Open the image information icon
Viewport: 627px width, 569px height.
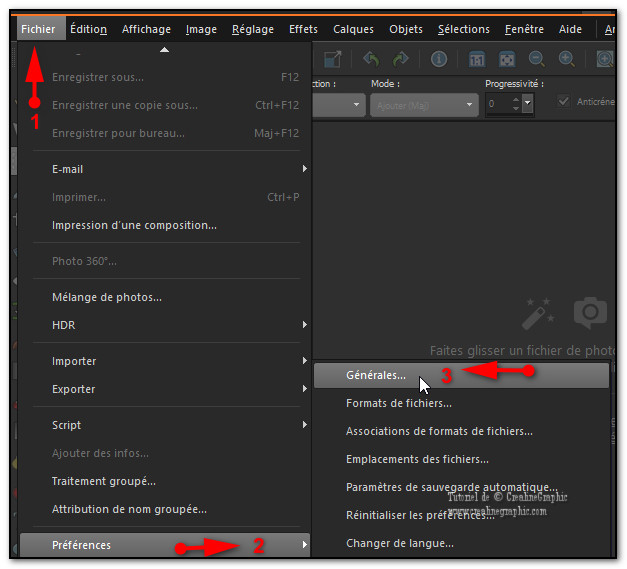click(439, 60)
